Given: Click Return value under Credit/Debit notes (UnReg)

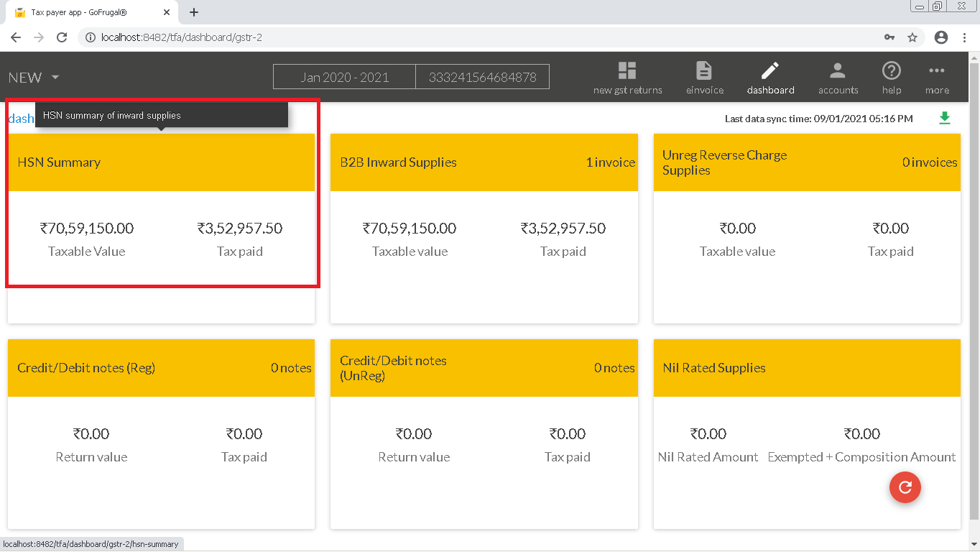Looking at the screenshot, I should [x=414, y=457].
